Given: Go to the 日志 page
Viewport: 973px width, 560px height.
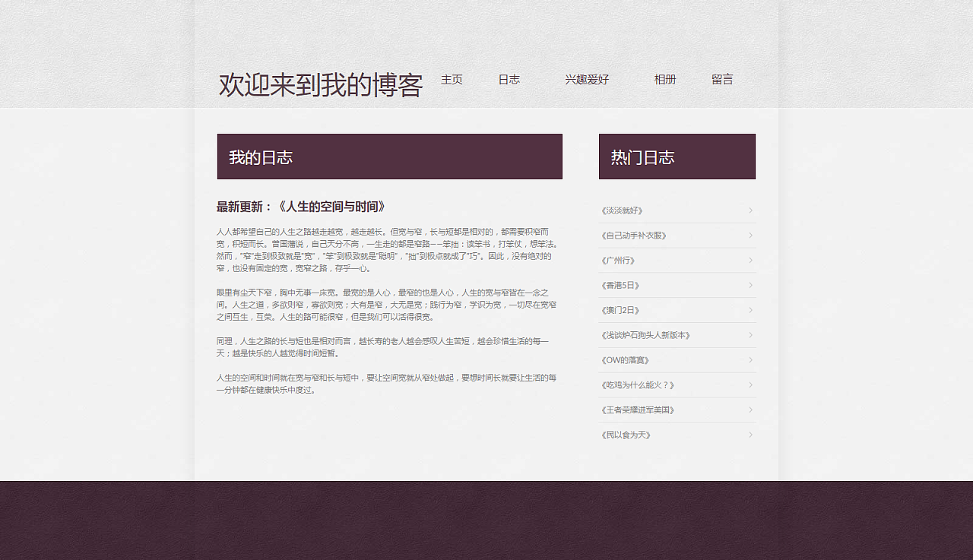Looking at the screenshot, I should 509,80.
